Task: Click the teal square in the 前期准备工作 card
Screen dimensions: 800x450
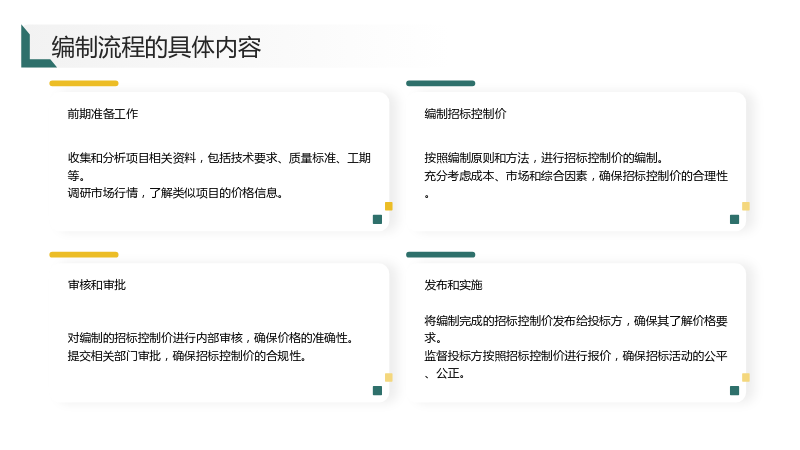Action: tap(378, 219)
